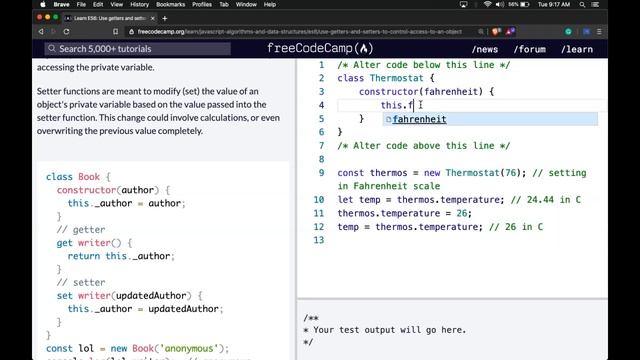Image resolution: width=640 pixels, height=360 pixels.
Task: Open the Brave application menu
Action: click(x=61, y=4)
